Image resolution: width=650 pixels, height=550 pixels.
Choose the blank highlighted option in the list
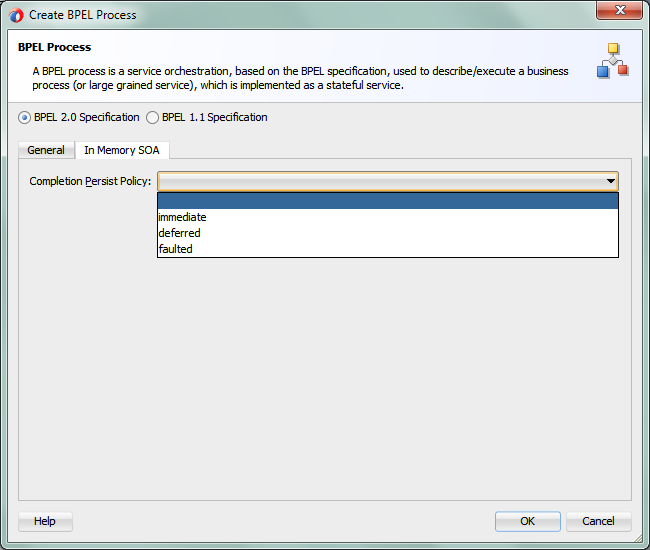coord(388,201)
